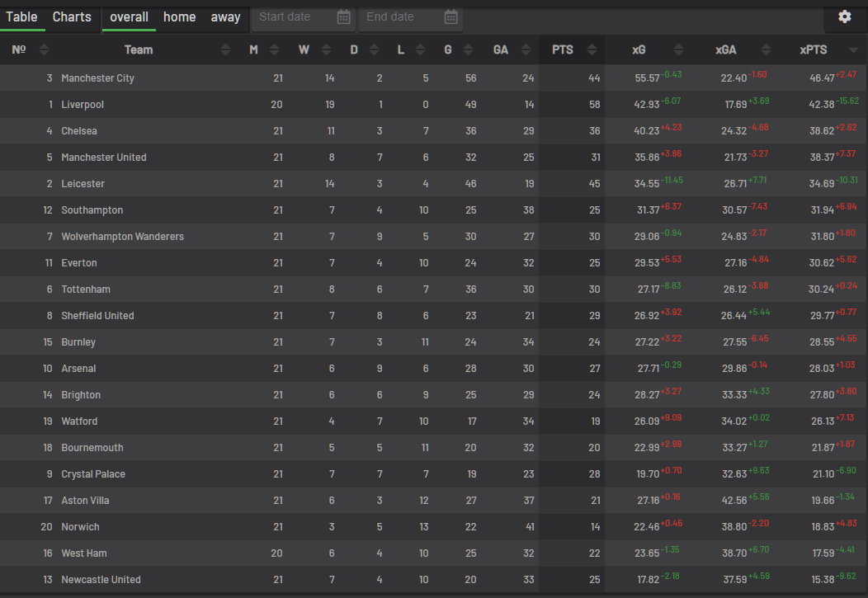Click the End date input field
The width and height of the screenshot is (868, 598).
point(400,17)
